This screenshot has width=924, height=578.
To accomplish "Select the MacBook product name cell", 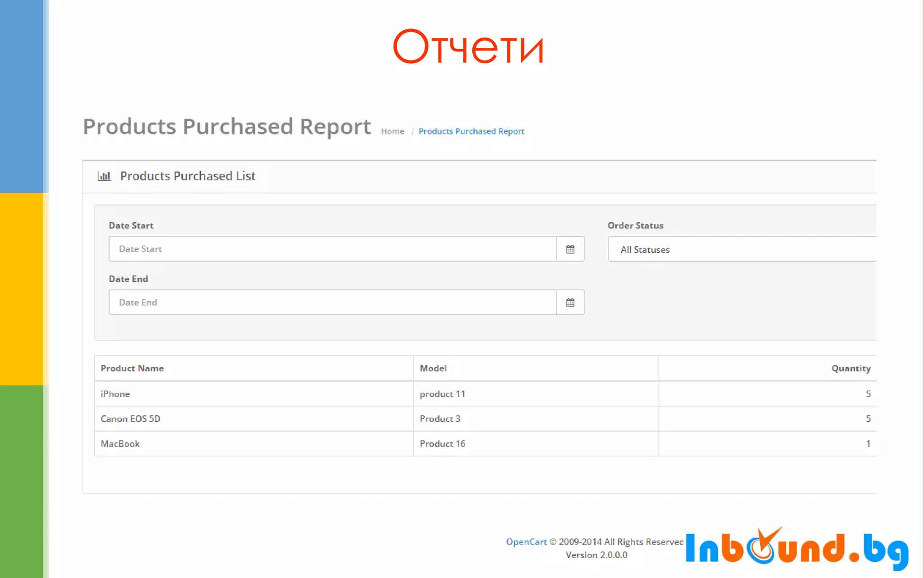I will click(x=254, y=443).
